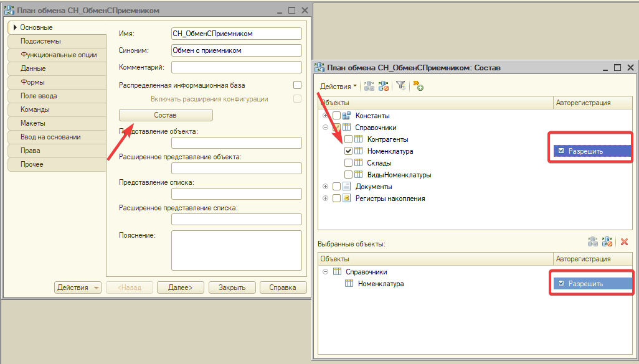Click deny auto-registration icon above selected objects list
The width and height of the screenshot is (639, 364).
pos(607,242)
